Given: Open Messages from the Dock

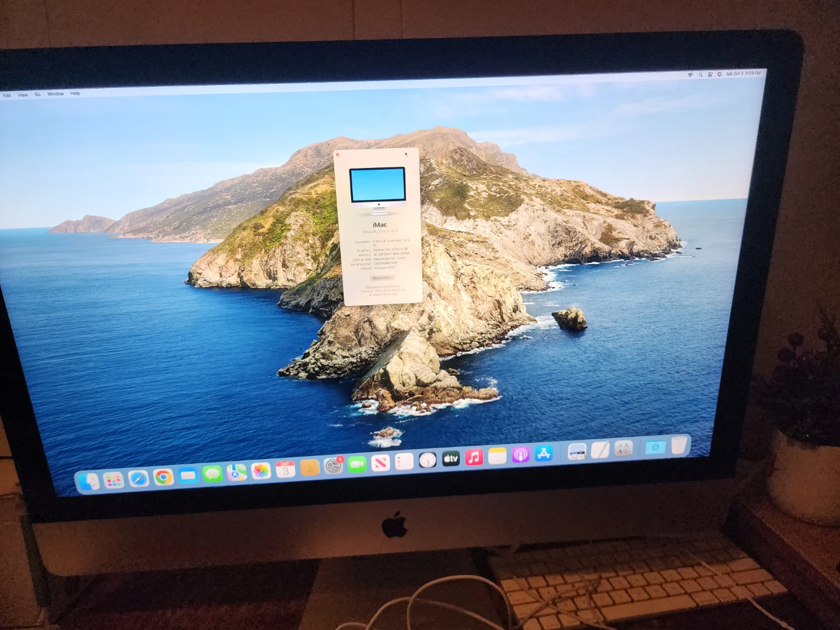Looking at the screenshot, I should (212, 474).
